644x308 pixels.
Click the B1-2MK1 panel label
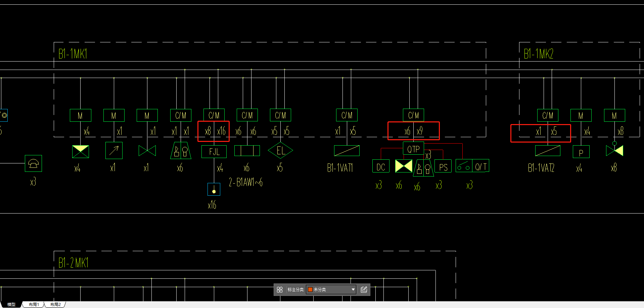(74, 263)
